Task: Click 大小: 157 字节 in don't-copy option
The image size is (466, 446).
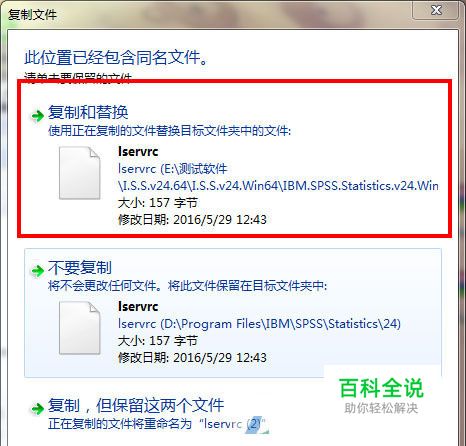Action: pos(158,341)
